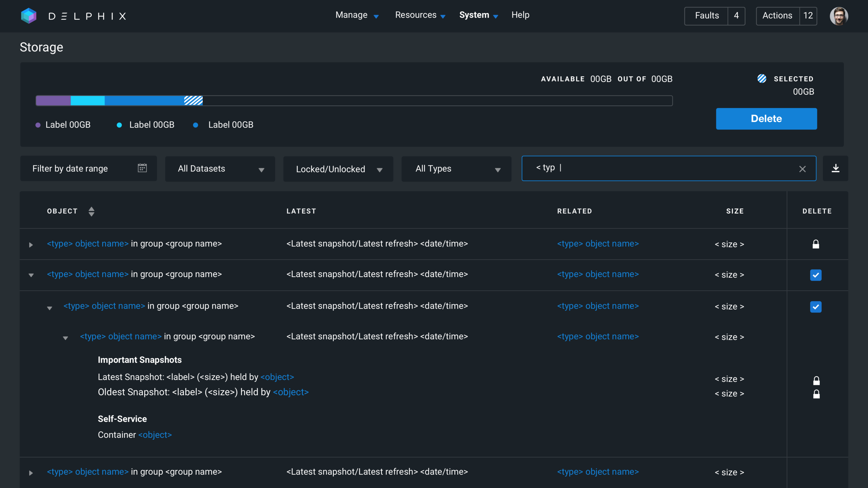Open the Manage menu
The image size is (868, 488).
[357, 15]
